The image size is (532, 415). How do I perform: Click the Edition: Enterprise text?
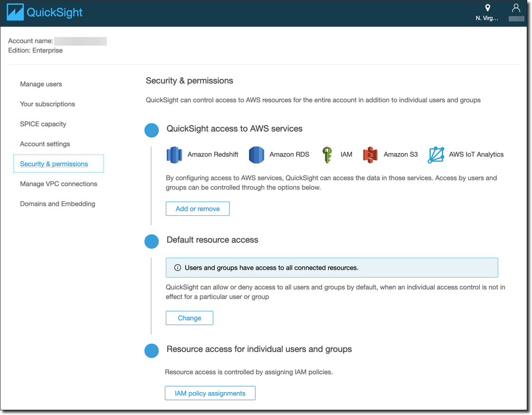point(35,50)
